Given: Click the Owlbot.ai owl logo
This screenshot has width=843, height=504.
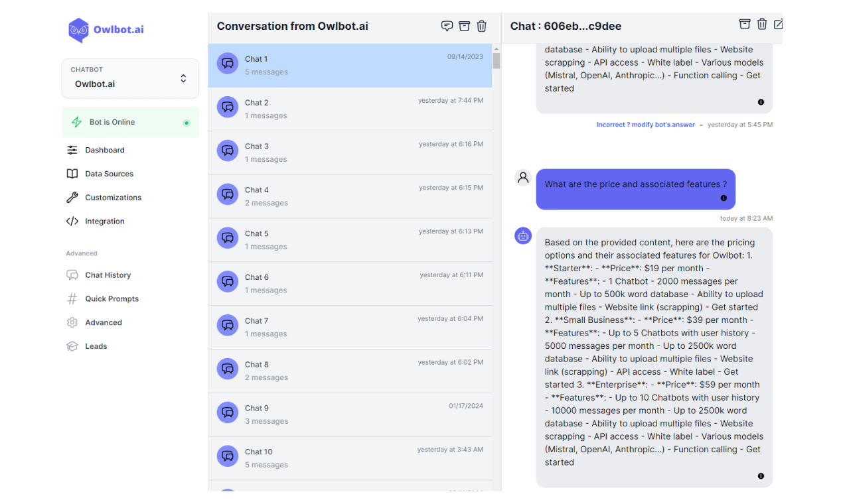Looking at the screenshot, I should [x=78, y=30].
